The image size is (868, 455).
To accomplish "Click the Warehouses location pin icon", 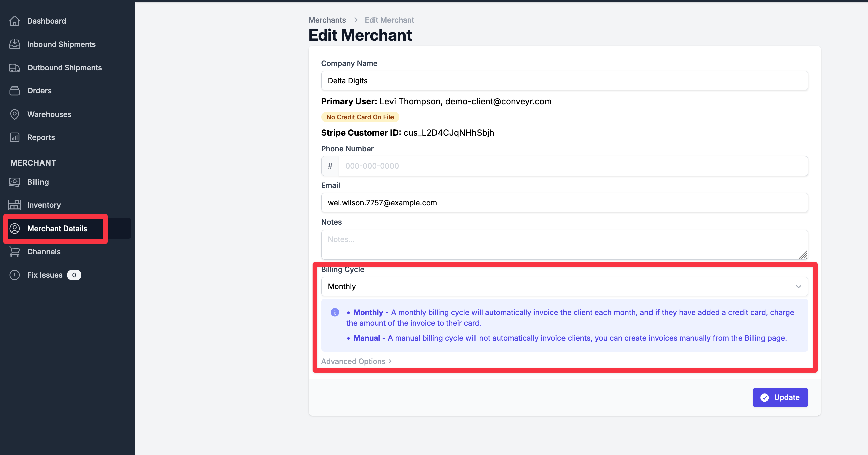I will pyautogui.click(x=14, y=114).
